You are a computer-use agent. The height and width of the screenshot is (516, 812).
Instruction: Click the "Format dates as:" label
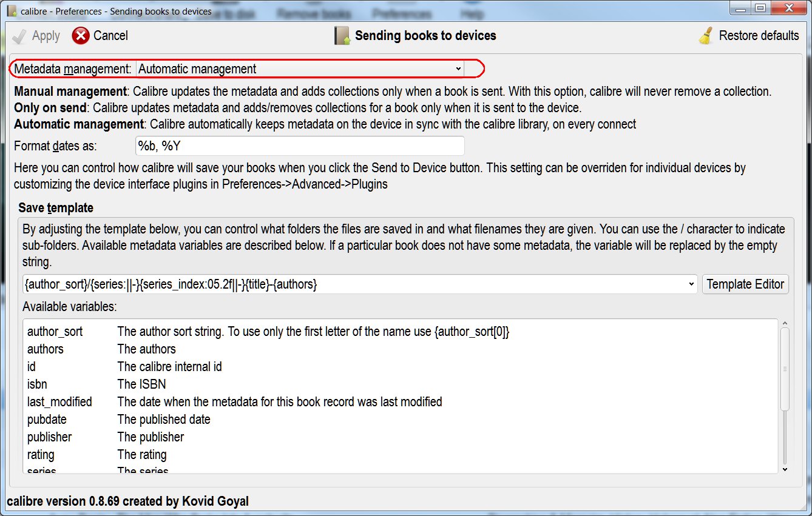pos(55,146)
